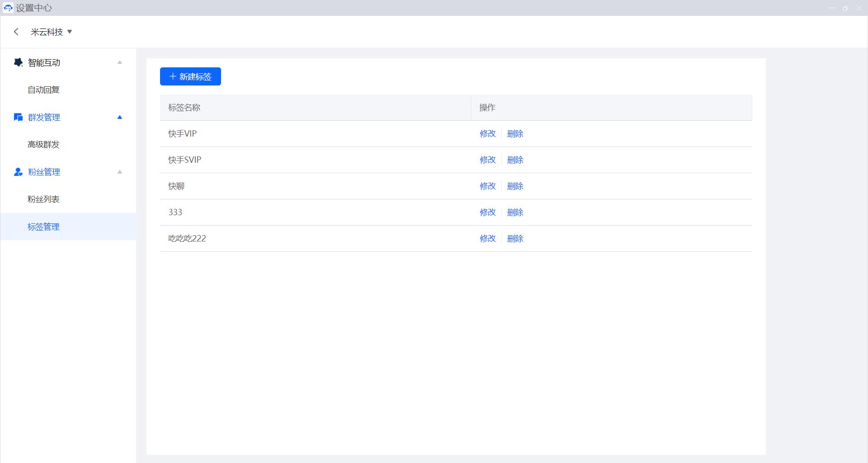Go to 粉丝列表 page

(43, 199)
